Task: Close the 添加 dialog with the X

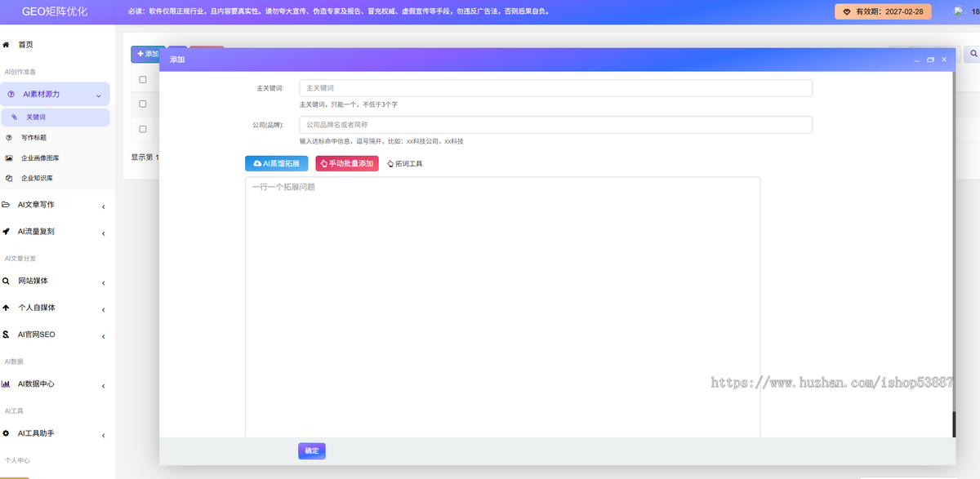Action: [944, 60]
